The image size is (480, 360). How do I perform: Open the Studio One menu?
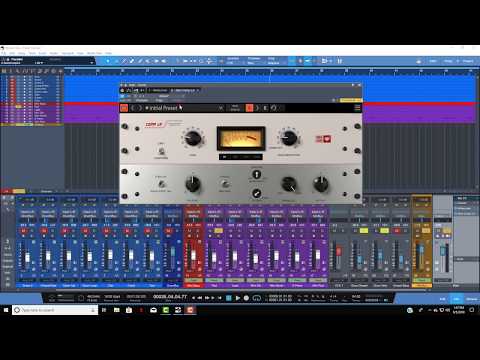pos(95,53)
